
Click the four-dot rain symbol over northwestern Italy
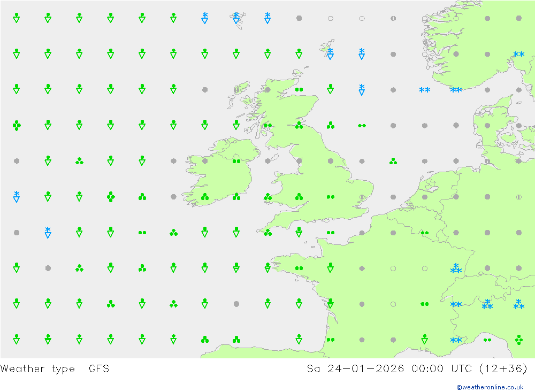tap(518, 340)
